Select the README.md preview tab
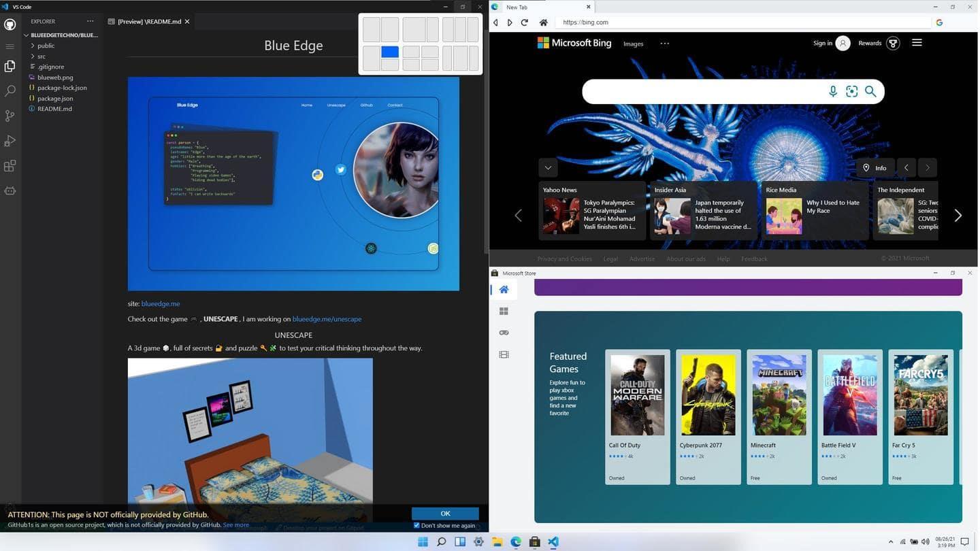 coord(149,22)
